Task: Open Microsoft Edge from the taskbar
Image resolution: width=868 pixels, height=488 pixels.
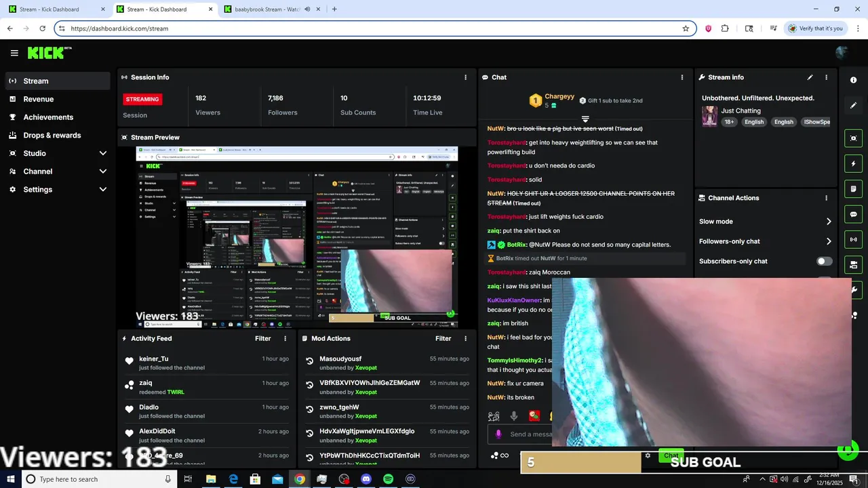Action: click(233, 479)
